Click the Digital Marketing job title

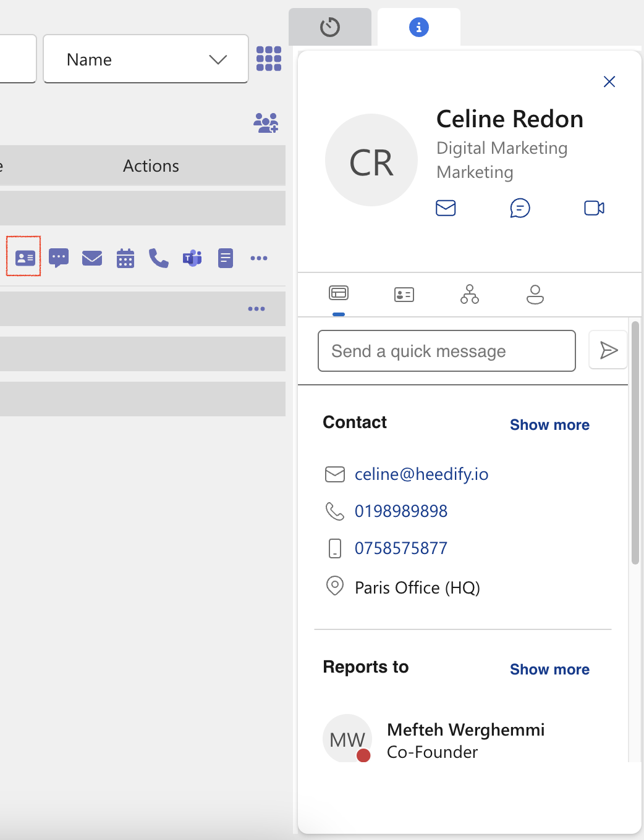[x=502, y=148]
